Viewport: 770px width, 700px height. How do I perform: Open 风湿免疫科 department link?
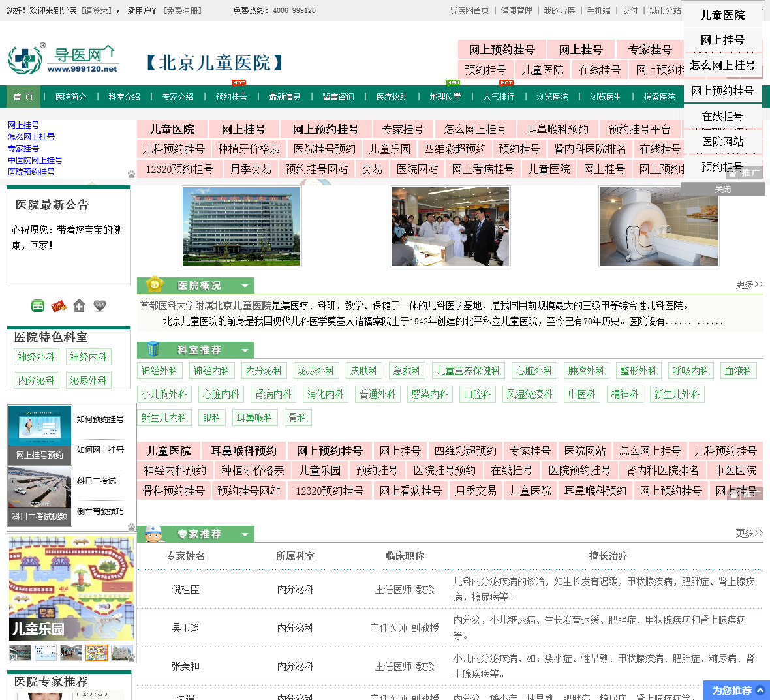click(x=529, y=394)
